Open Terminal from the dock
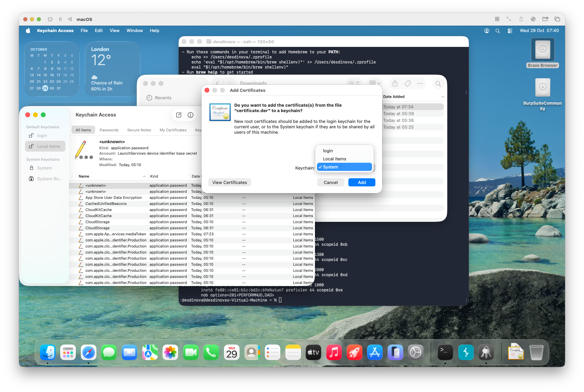Viewport: 584px width, 392px height. (x=445, y=353)
